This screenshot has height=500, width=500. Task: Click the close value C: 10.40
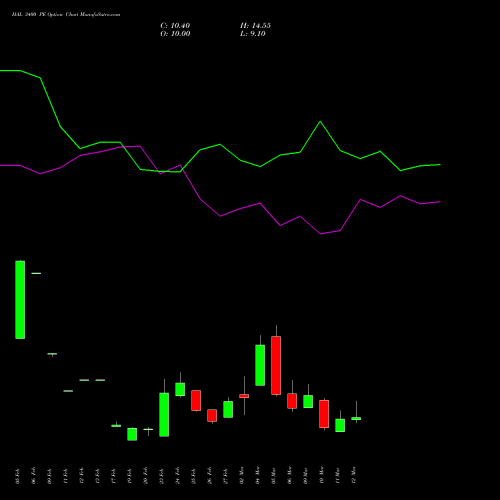(175, 26)
